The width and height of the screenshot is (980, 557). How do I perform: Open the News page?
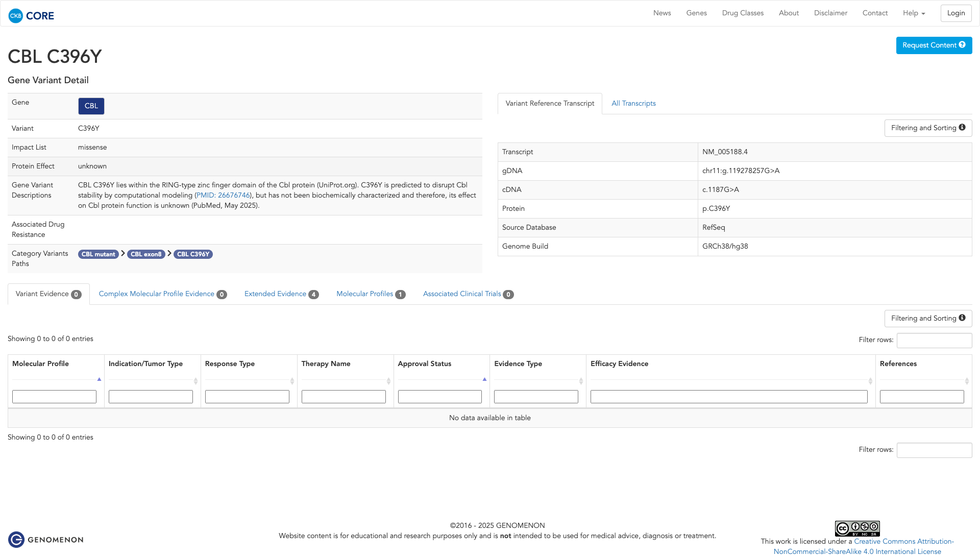pos(662,13)
